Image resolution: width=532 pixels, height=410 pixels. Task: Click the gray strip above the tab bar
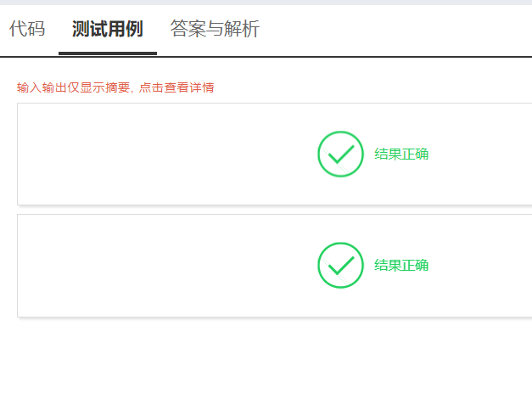point(255,3)
